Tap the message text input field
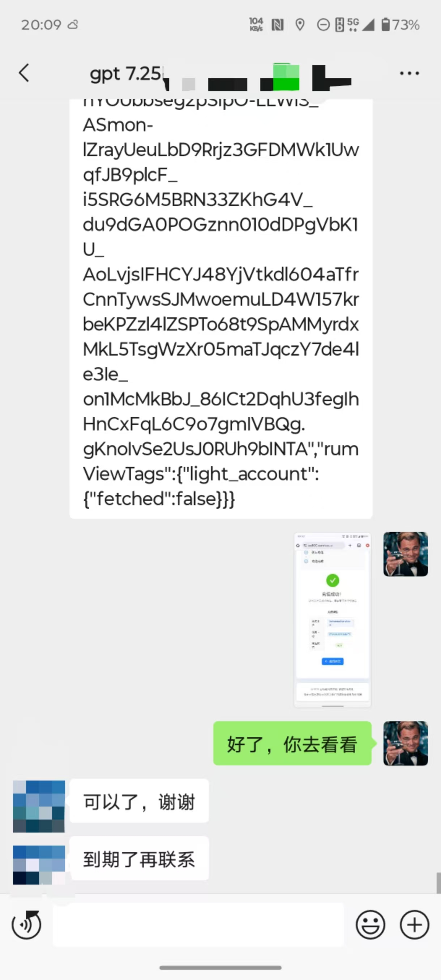 click(198, 925)
